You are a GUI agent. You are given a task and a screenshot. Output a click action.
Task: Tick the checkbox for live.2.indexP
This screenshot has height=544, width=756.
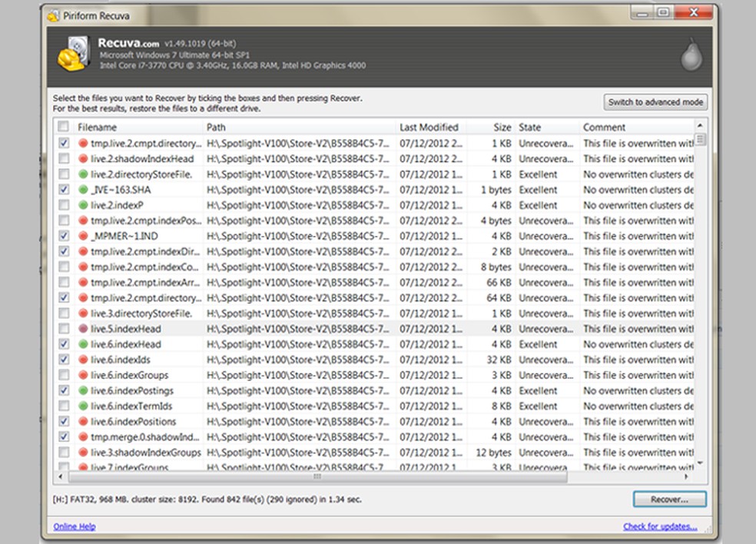(x=63, y=205)
